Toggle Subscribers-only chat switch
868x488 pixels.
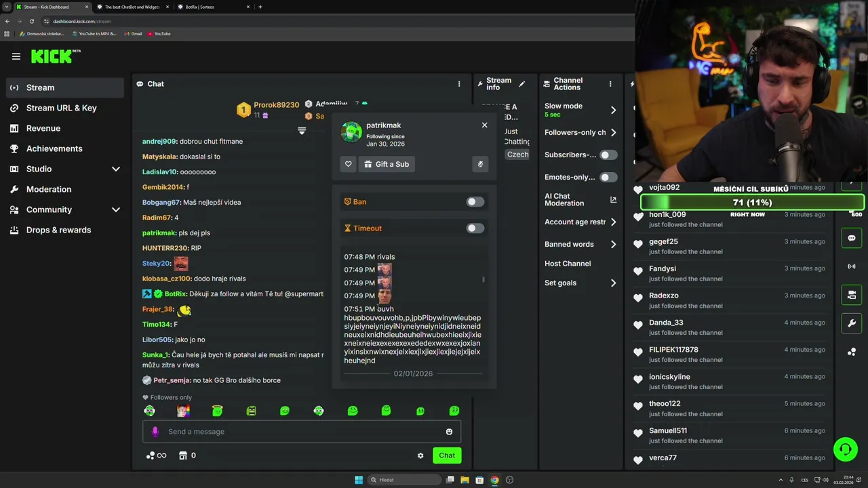click(x=608, y=155)
